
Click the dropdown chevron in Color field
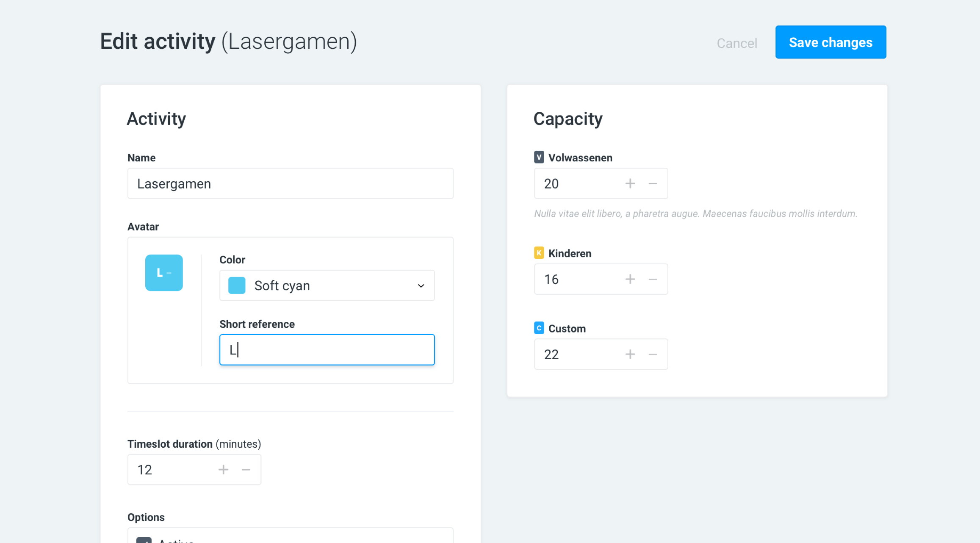421,285
